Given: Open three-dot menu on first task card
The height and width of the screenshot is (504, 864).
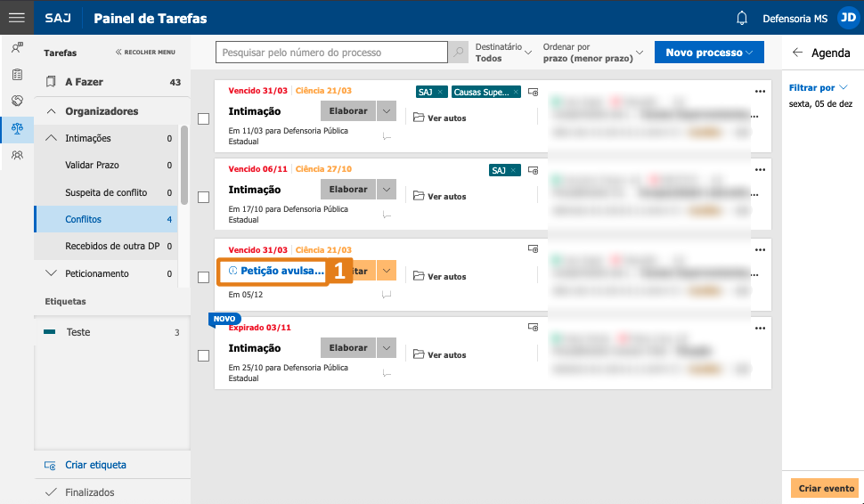Looking at the screenshot, I should pyautogui.click(x=760, y=91).
